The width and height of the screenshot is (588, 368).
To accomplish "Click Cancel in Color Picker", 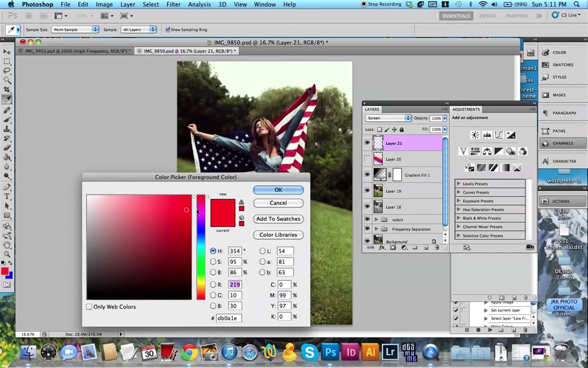I will [278, 203].
